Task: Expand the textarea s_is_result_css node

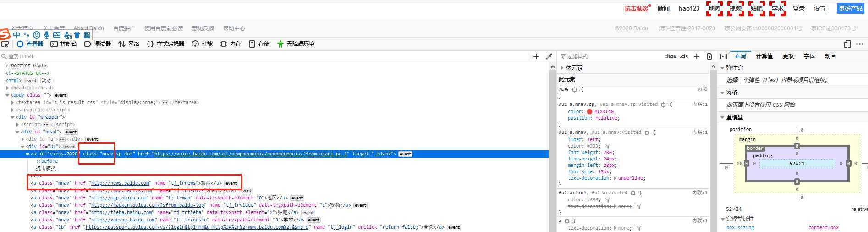Action: (x=12, y=103)
